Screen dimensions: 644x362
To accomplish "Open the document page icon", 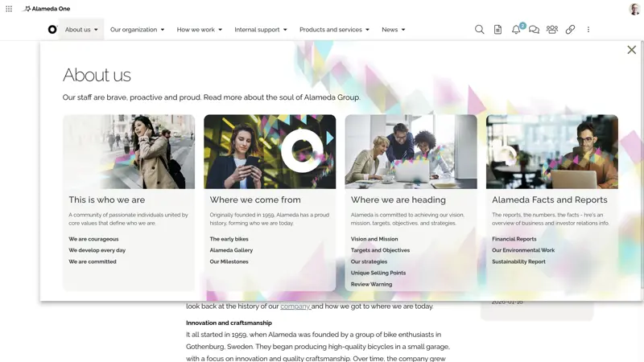I will tap(497, 30).
